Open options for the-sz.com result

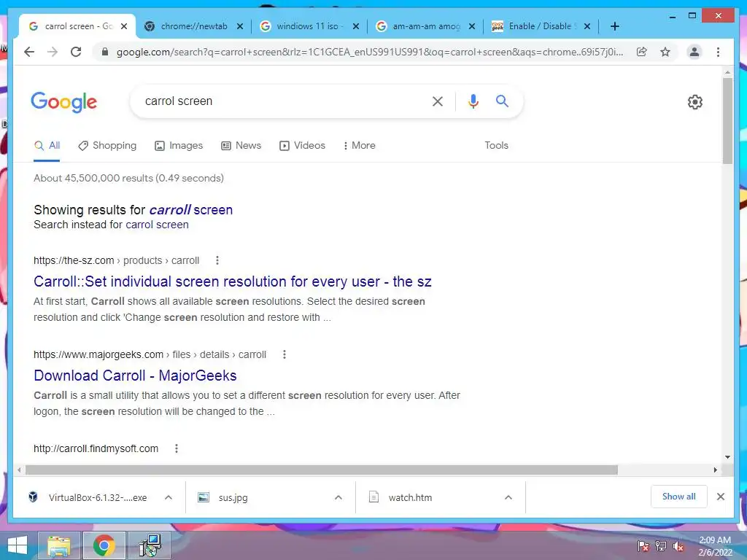point(217,260)
